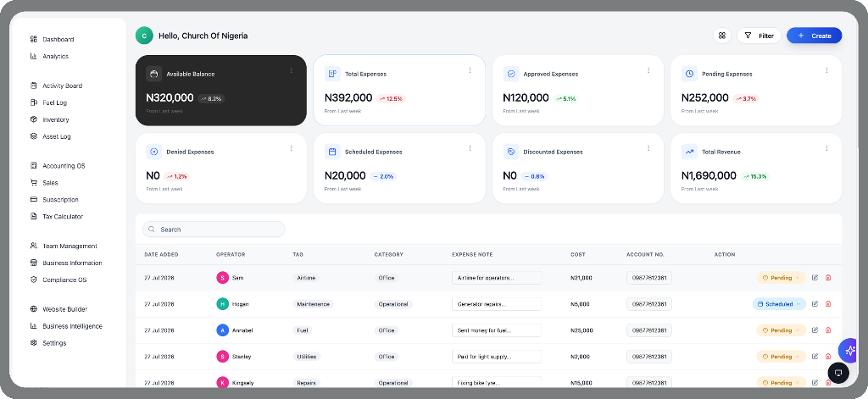The width and height of the screenshot is (868, 399).
Task: Open Activity Board
Action: tap(56, 86)
